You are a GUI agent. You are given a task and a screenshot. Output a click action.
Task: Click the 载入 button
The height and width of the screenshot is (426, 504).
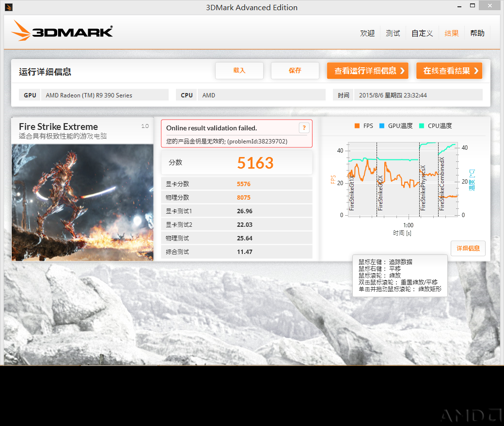click(x=239, y=70)
